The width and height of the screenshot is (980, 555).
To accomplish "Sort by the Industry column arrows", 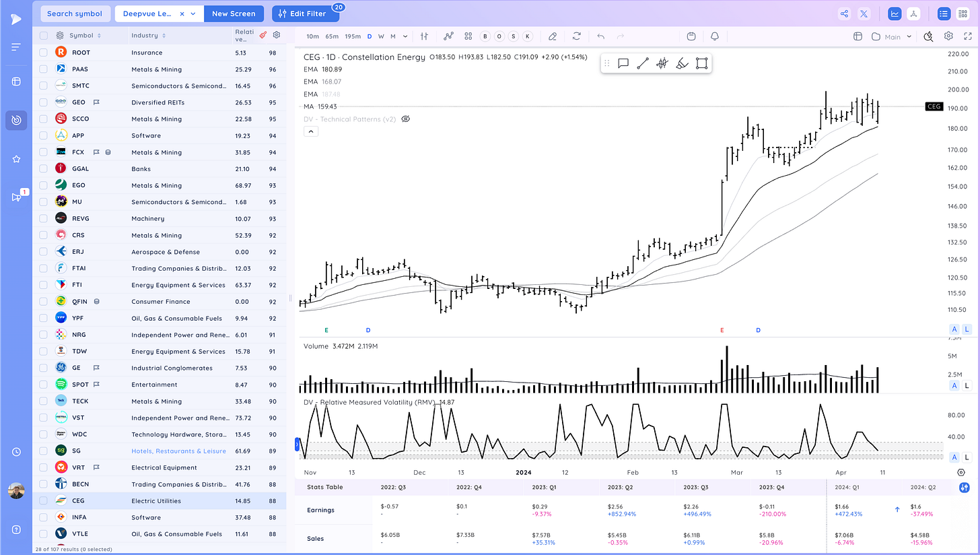I will click(163, 36).
